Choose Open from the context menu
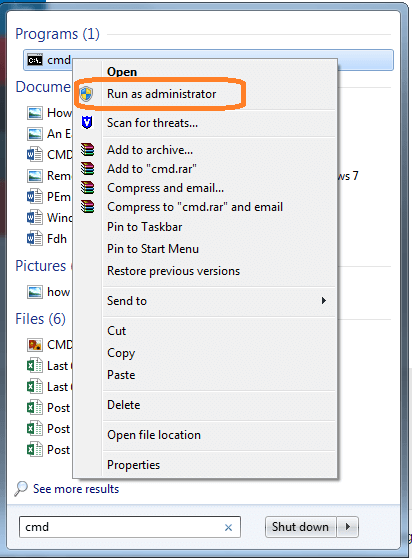This screenshot has width=412, height=558. click(122, 72)
